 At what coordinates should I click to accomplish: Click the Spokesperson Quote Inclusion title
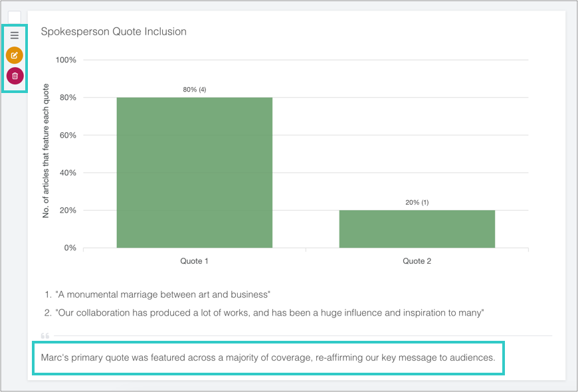pyautogui.click(x=114, y=31)
